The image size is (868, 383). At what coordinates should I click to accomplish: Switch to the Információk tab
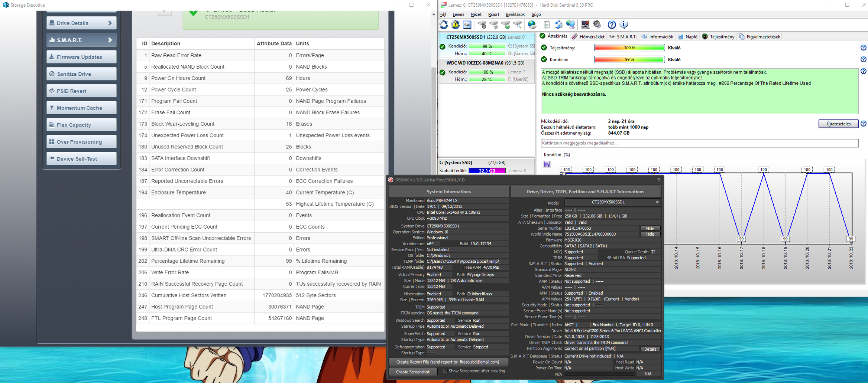coord(657,37)
